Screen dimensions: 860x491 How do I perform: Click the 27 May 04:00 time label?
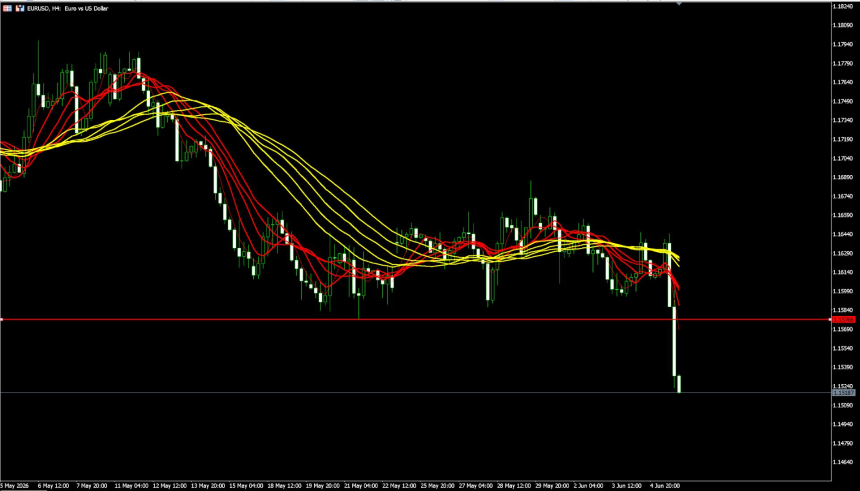coord(476,486)
